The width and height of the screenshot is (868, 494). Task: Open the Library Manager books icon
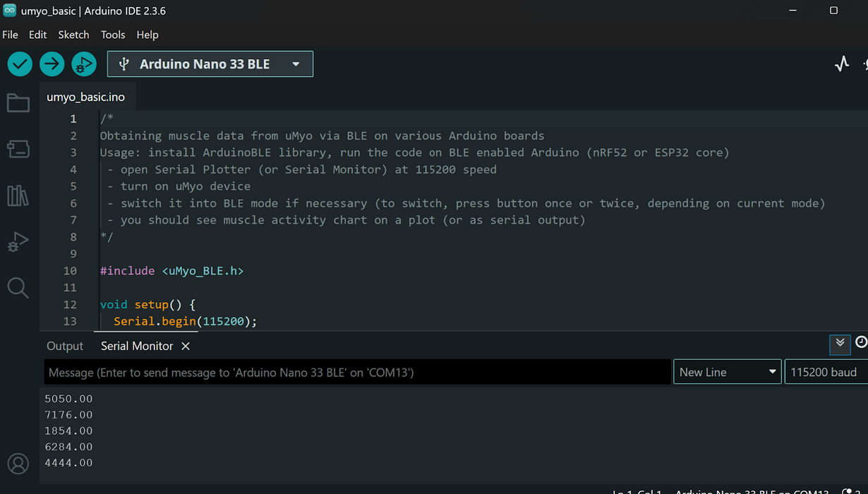(x=18, y=195)
